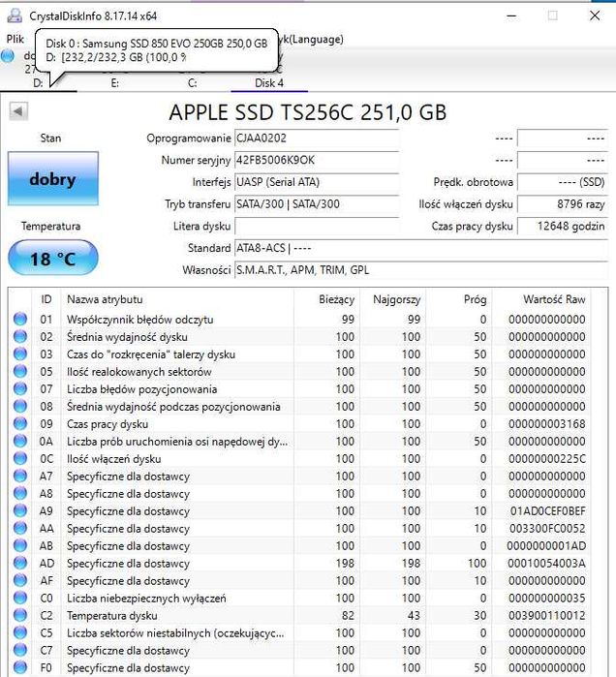Click the Własności field with S.M.A.R.T.
616x677 pixels.
pos(421,270)
